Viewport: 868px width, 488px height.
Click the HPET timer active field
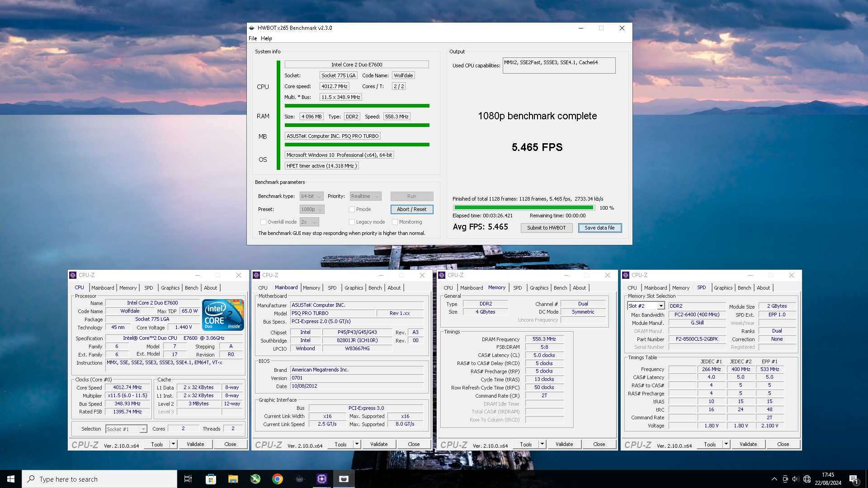coord(321,166)
